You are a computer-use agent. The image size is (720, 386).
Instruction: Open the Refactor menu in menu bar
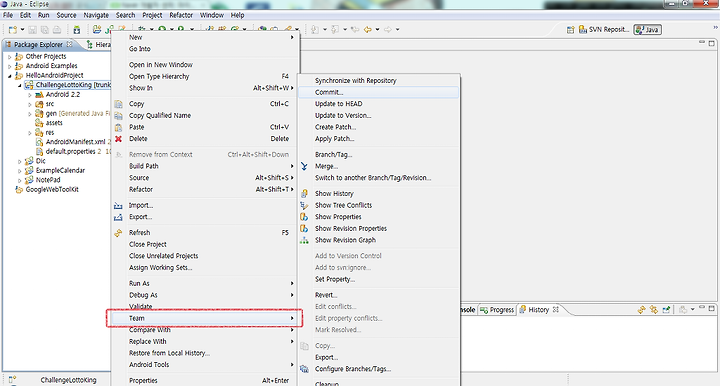point(181,15)
